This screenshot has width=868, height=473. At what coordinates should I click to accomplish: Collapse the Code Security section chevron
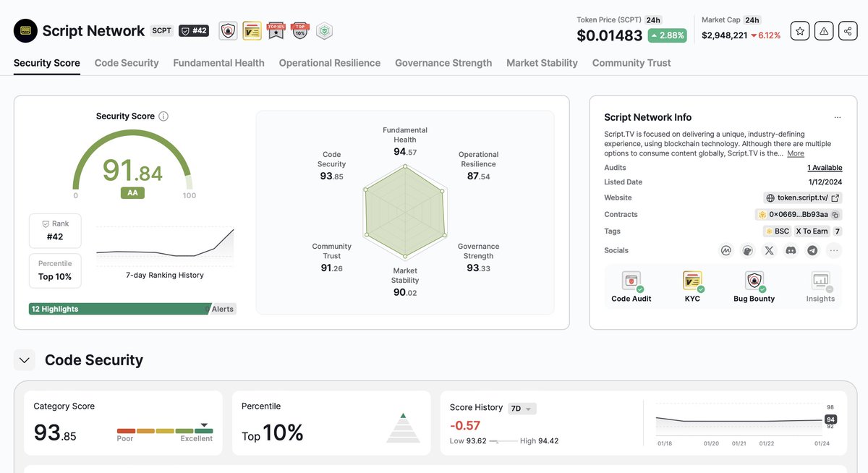pyautogui.click(x=24, y=359)
